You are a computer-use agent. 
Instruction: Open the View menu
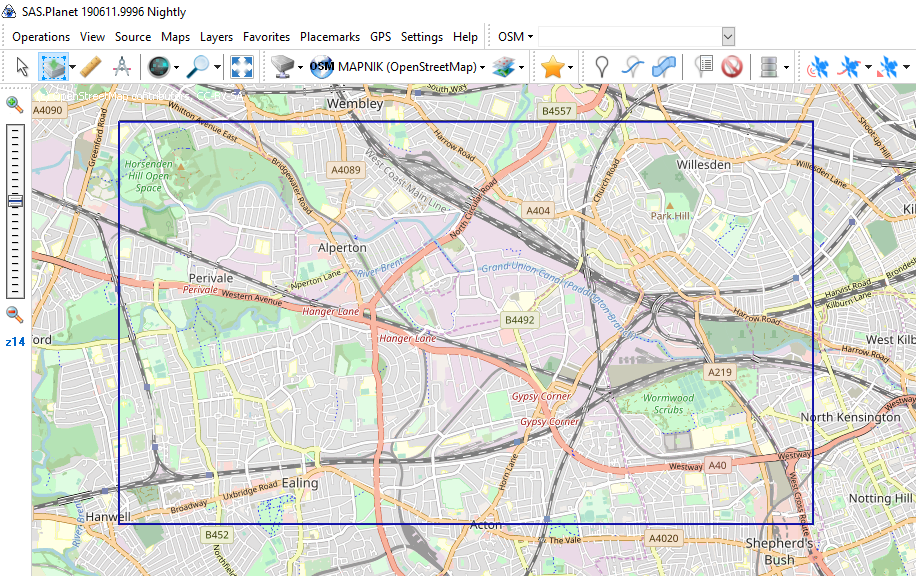(x=92, y=37)
